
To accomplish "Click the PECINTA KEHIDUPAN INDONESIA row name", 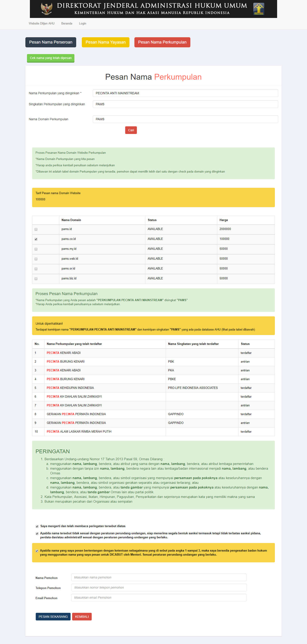I will [x=70, y=388].
